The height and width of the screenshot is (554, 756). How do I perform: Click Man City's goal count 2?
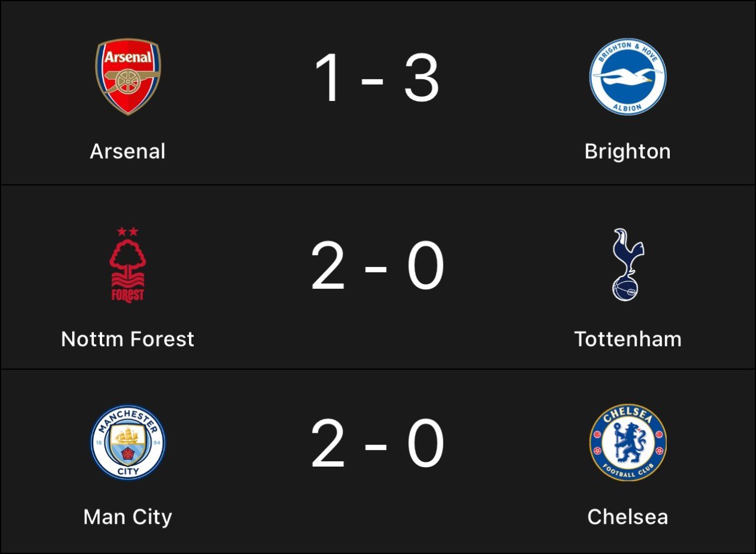328,444
